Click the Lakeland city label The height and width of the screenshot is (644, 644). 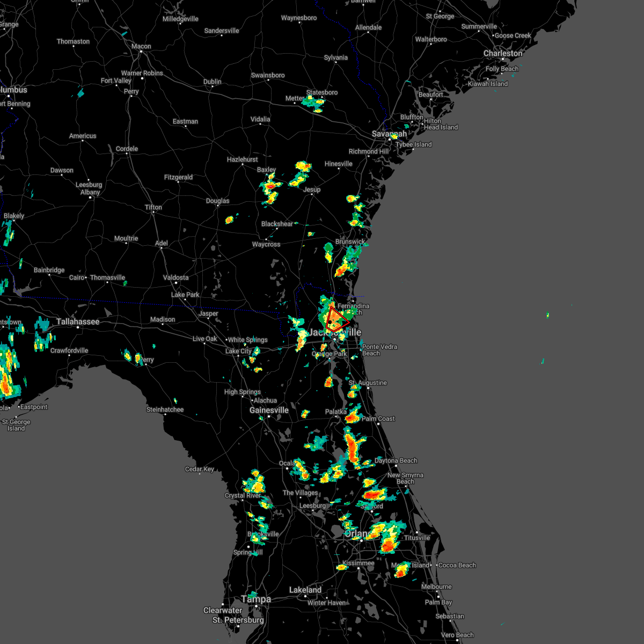[x=305, y=589]
